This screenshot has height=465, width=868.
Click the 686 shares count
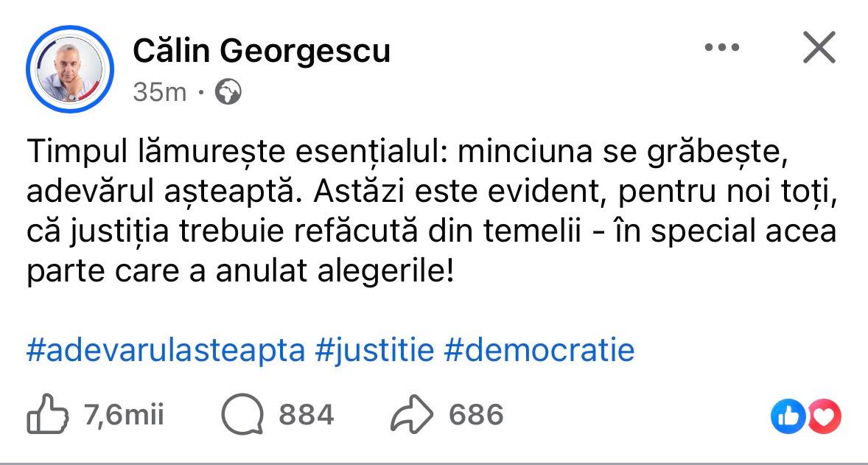click(x=476, y=416)
